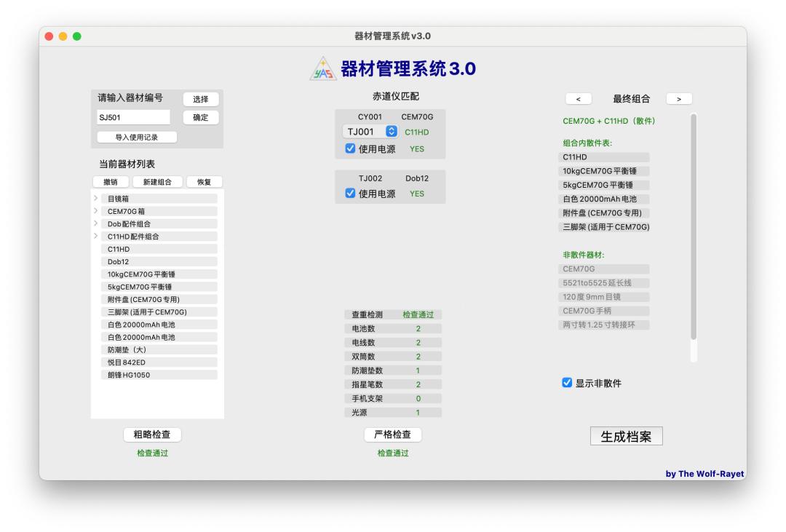The image size is (786, 532).
Task: Click the previous combination arrow button
Action: pyautogui.click(x=579, y=99)
